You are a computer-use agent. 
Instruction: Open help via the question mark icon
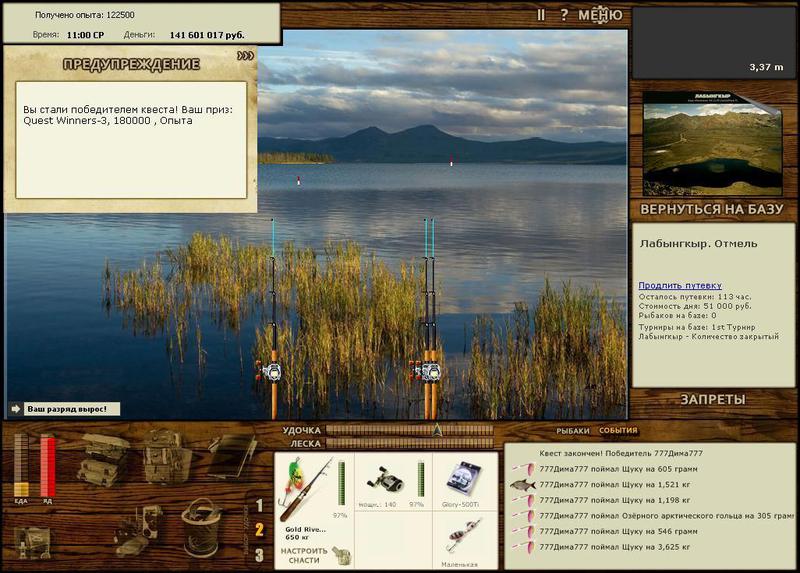point(564,15)
